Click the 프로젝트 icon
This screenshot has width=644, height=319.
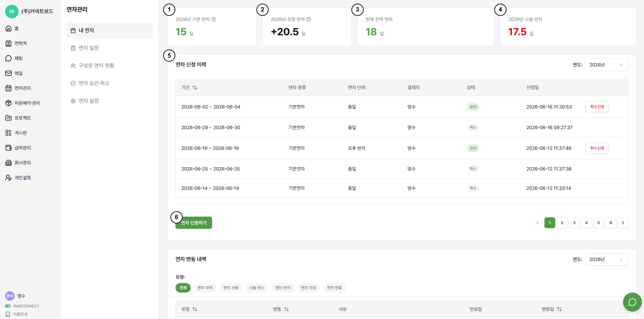(8, 118)
